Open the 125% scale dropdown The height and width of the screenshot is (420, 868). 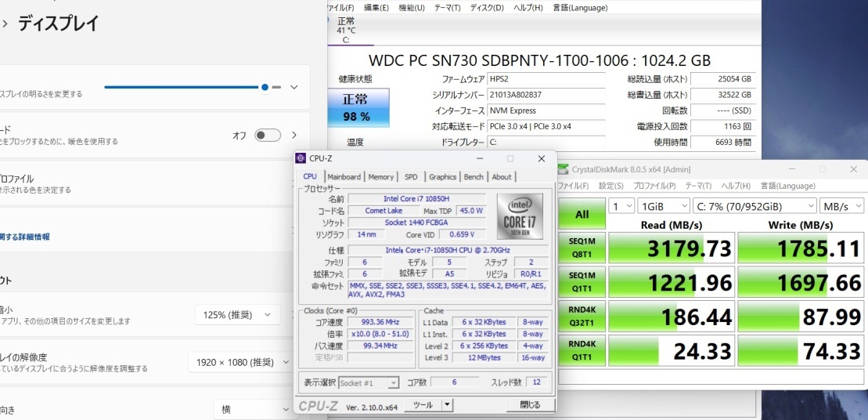237,315
